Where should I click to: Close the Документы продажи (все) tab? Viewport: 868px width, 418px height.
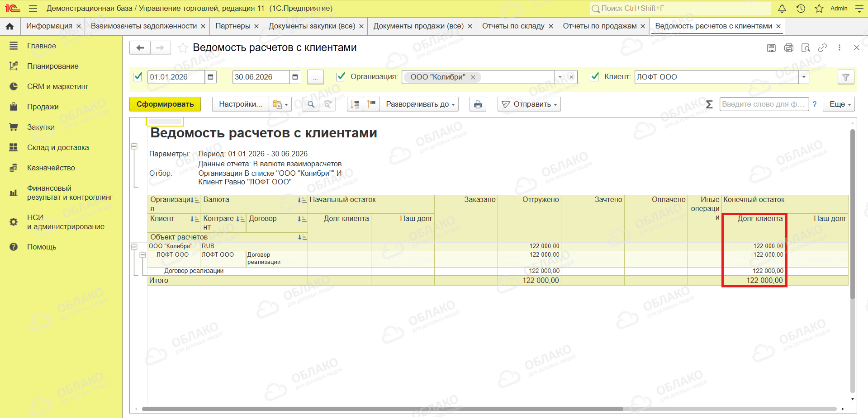click(470, 26)
